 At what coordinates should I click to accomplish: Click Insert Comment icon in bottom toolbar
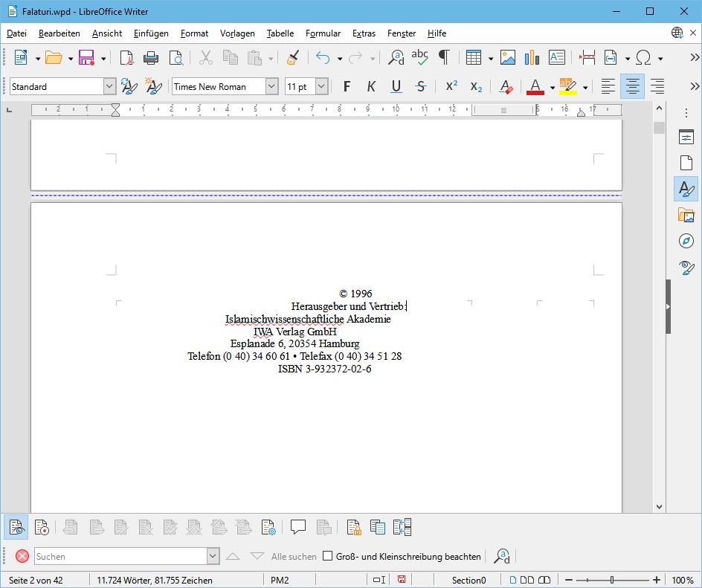298,527
